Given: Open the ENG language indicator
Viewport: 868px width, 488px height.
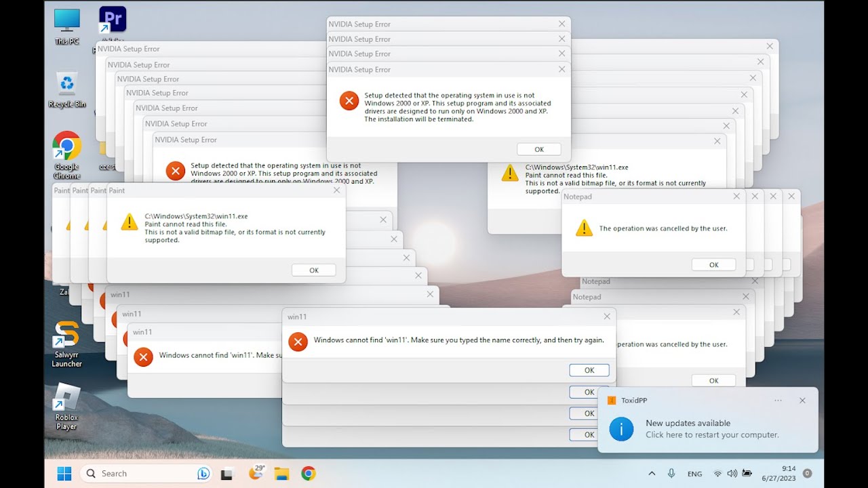Looking at the screenshot, I should point(694,474).
